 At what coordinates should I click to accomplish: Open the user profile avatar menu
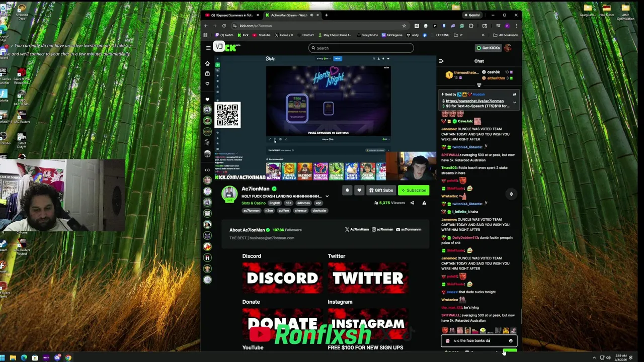point(508,48)
